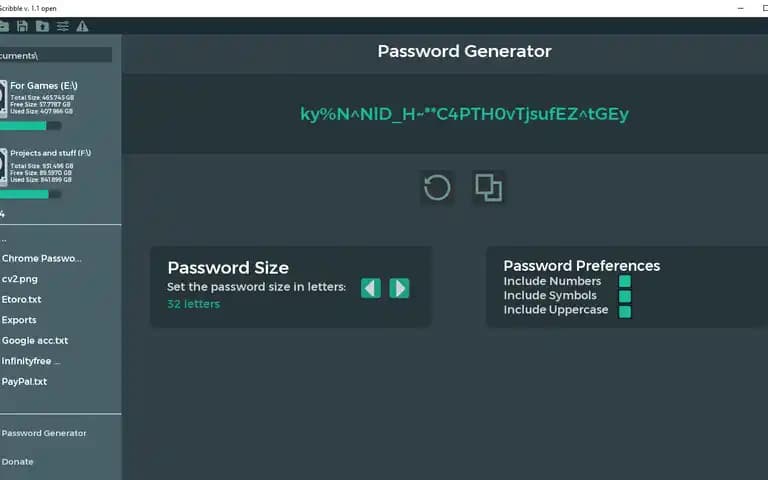Screen dimensions: 768x480
Task: Click the warning triangle icon in toolbar
Action: tap(82, 26)
